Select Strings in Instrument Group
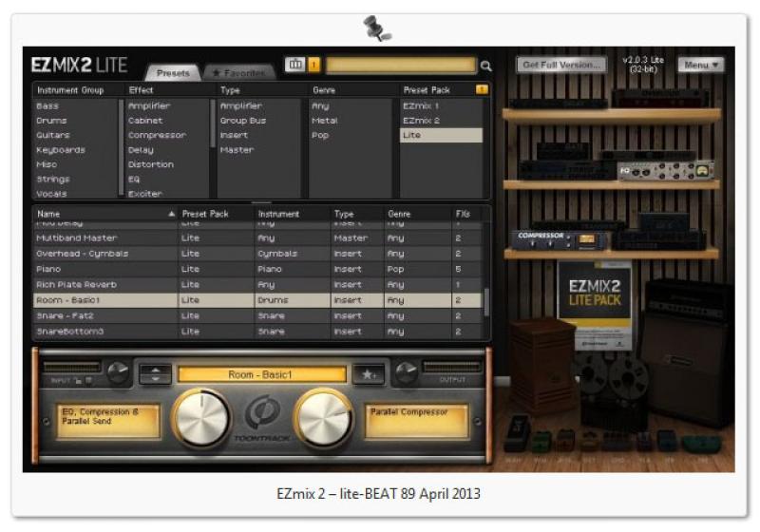 point(53,180)
